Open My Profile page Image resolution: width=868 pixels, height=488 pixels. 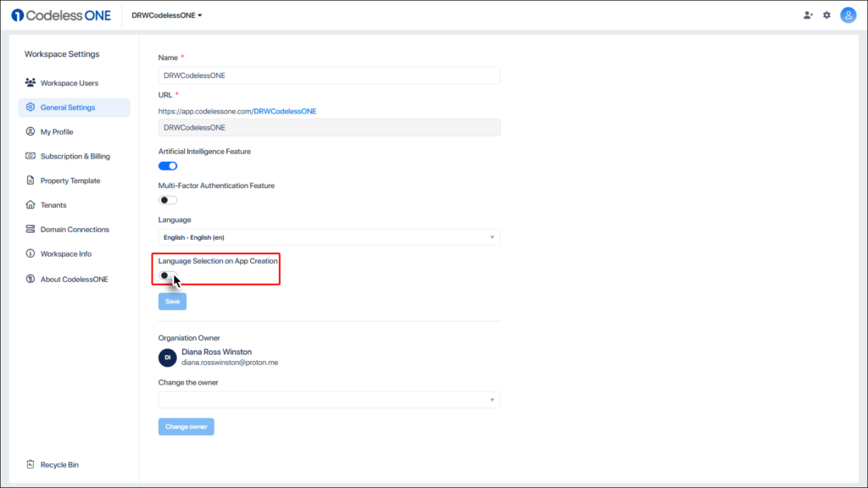click(75, 131)
